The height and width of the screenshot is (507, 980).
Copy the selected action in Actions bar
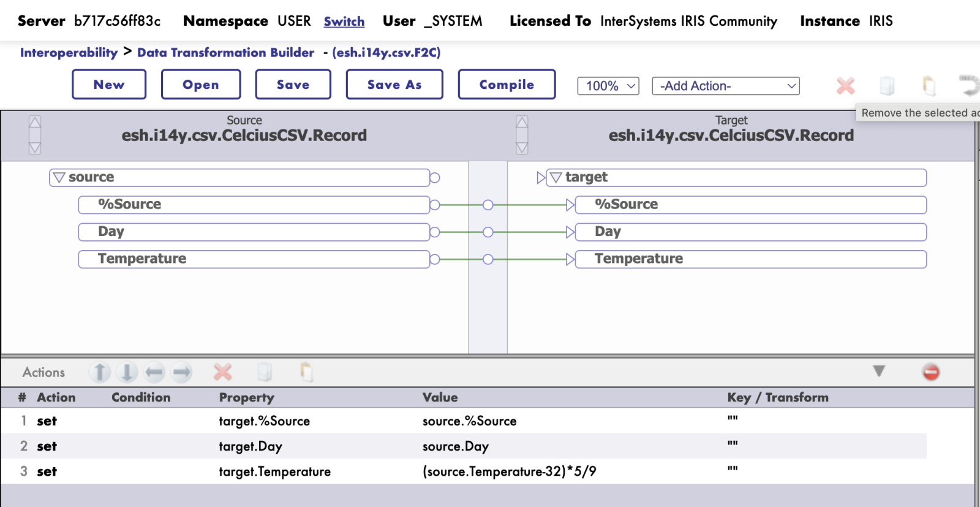pos(264,372)
